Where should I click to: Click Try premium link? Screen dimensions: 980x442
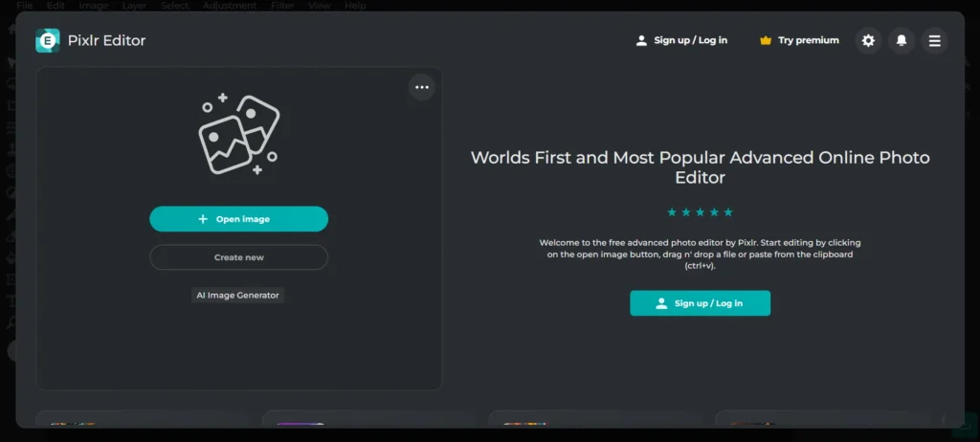point(799,40)
